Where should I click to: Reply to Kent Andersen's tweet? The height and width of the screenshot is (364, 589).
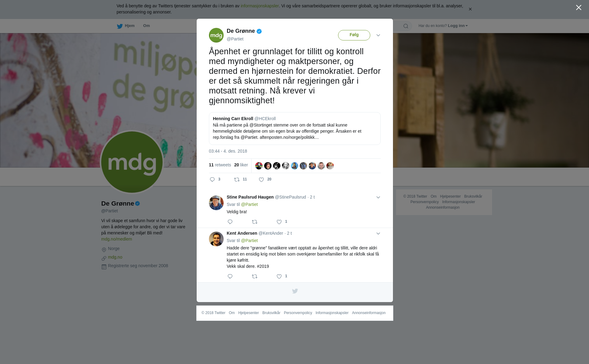coord(230,276)
